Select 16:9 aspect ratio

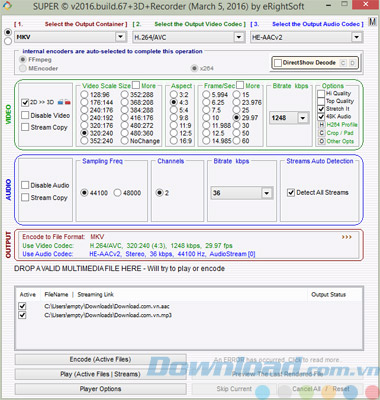[x=174, y=141]
